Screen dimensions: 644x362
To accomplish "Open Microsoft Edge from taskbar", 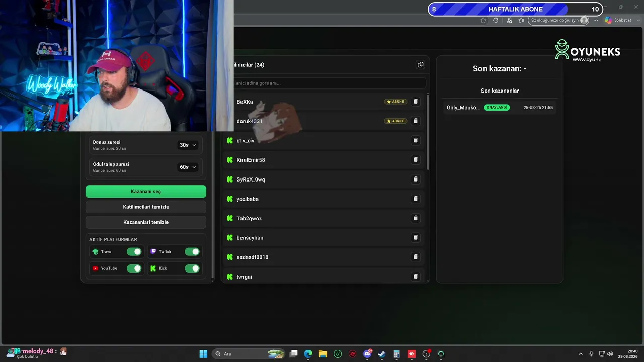I will 308,354.
